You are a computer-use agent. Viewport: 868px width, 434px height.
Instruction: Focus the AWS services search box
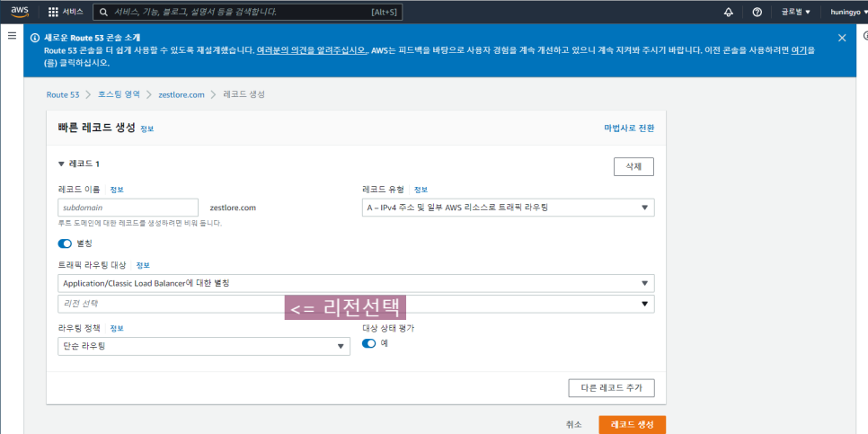247,12
